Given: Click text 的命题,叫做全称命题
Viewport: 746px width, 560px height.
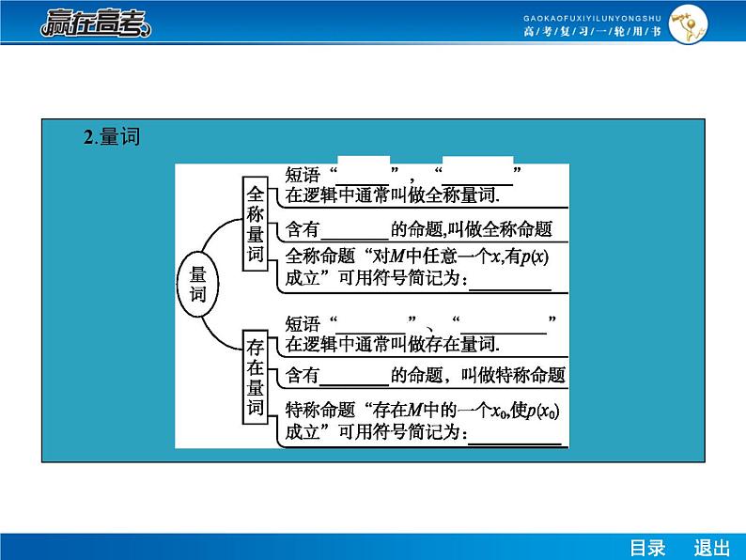Looking at the screenshot, I should (472, 230).
